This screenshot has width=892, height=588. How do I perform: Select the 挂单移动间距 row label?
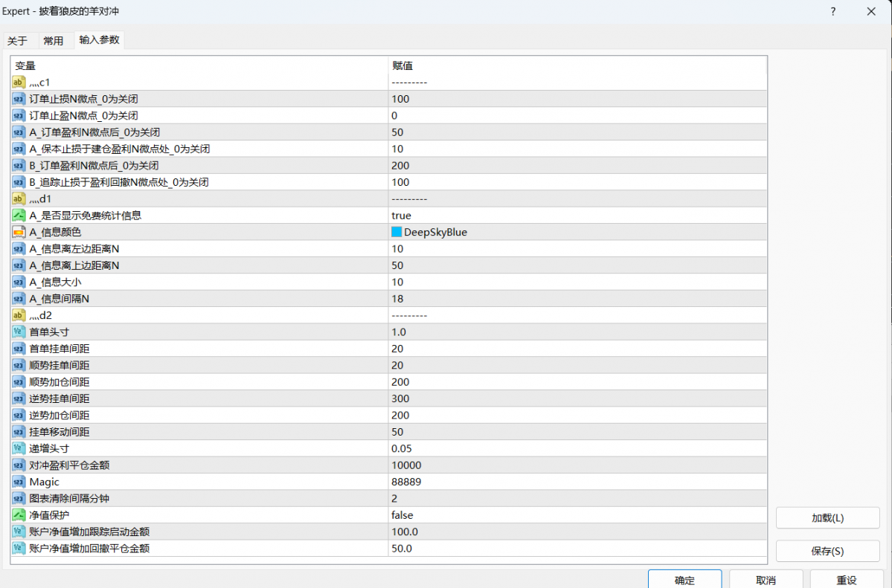60,432
